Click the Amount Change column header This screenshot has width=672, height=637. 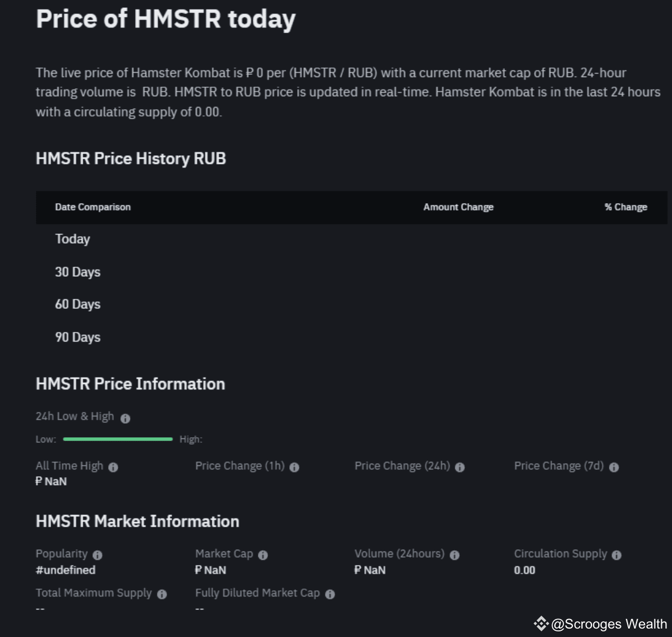pyautogui.click(x=458, y=207)
